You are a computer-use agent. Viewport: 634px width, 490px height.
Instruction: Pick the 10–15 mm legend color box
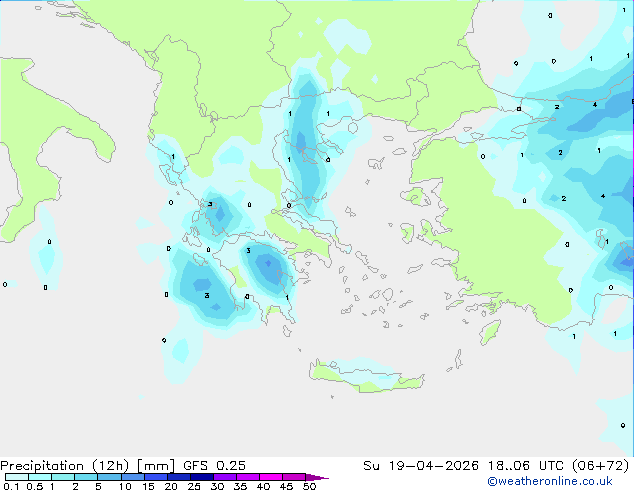tap(132, 477)
